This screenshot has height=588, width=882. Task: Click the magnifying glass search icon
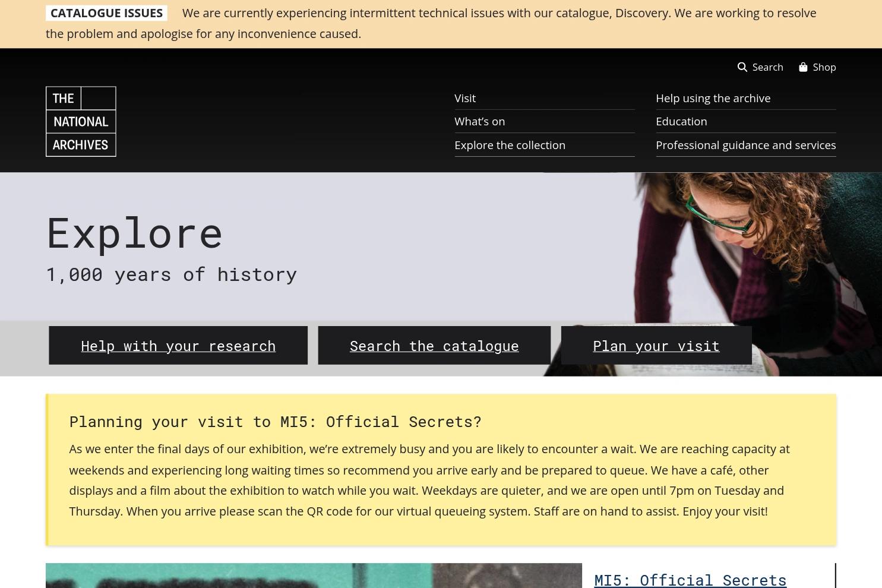coord(742,67)
